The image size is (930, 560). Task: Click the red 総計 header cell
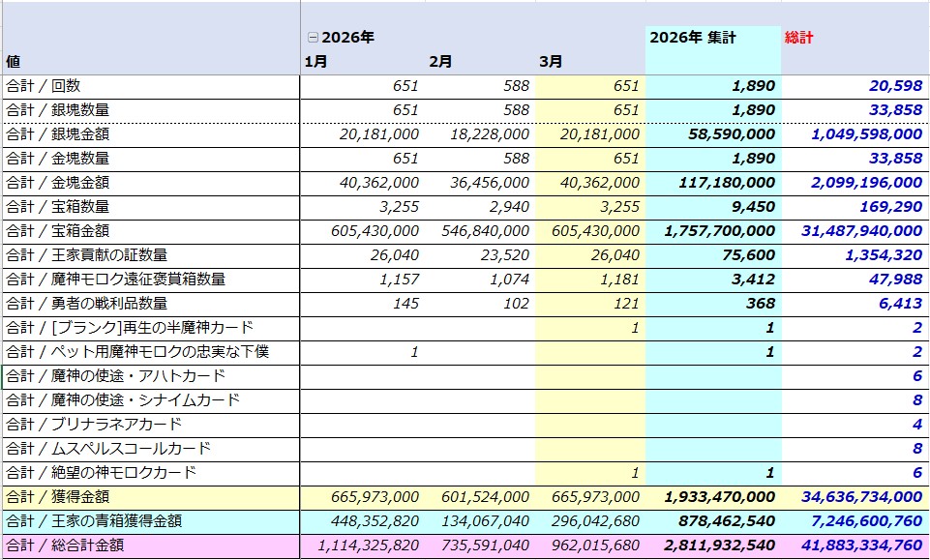[x=799, y=38]
